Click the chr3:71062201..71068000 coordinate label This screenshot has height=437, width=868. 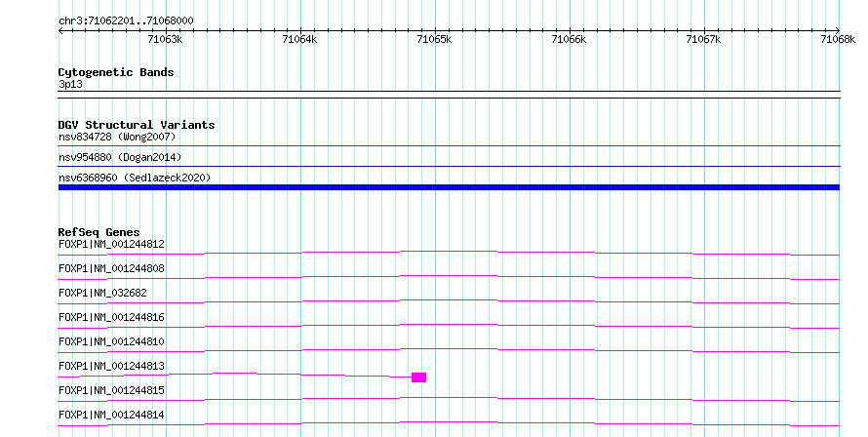coord(126,21)
